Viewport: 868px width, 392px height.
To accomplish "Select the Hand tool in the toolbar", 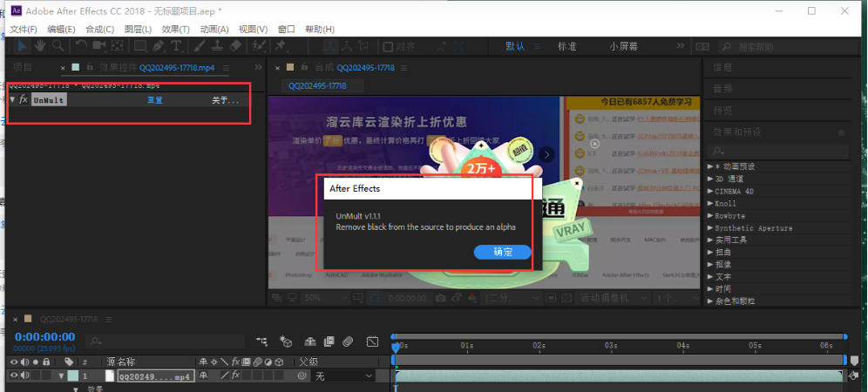I will click(40, 45).
